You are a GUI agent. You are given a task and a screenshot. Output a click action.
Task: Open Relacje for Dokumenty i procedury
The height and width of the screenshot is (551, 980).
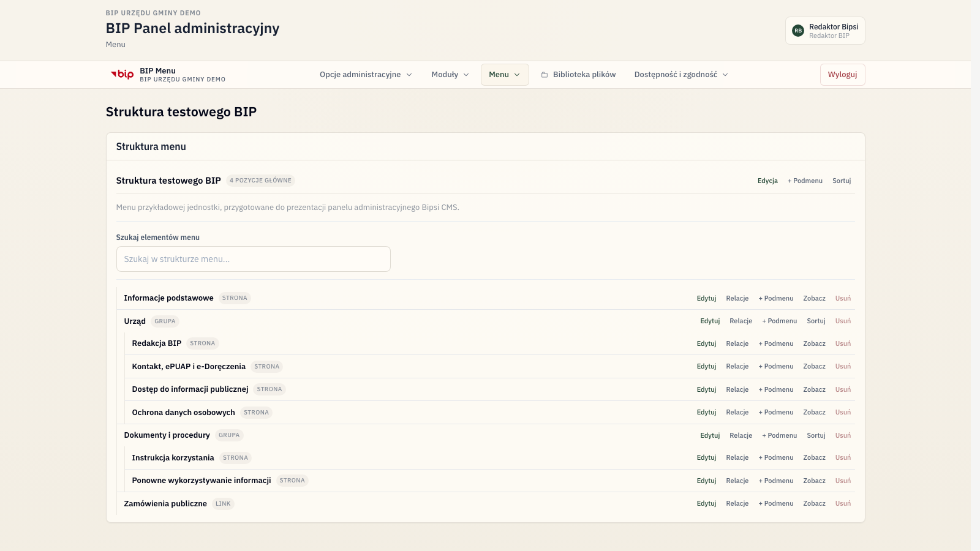tap(741, 435)
